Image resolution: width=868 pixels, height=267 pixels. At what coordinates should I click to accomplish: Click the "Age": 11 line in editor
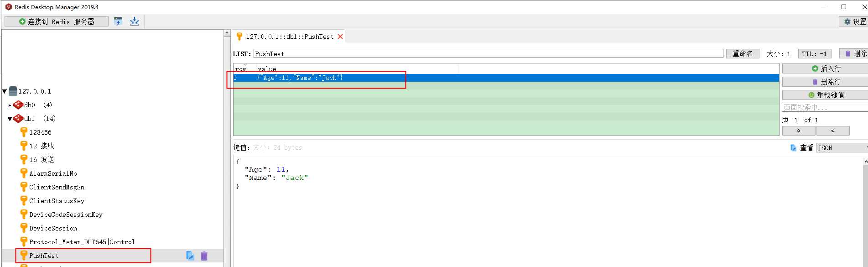267,170
